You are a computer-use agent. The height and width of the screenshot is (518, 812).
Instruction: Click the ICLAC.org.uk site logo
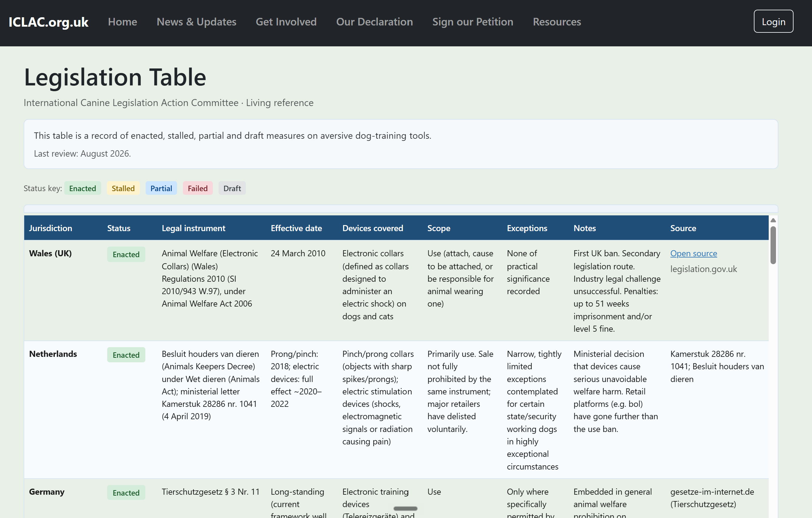tap(48, 22)
